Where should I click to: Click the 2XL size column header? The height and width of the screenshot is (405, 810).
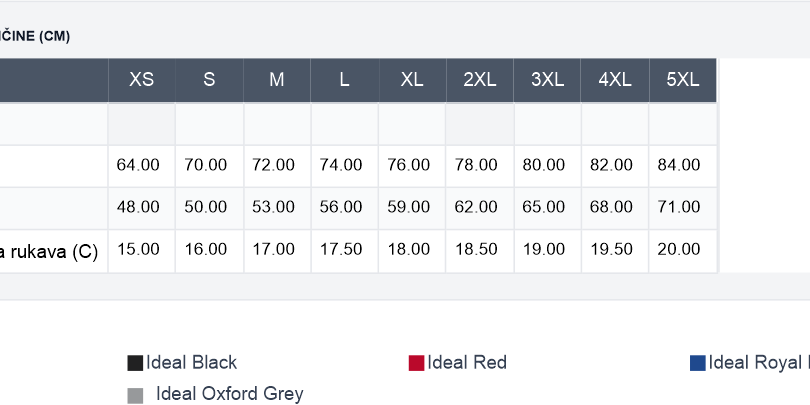[x=480, y=80]
